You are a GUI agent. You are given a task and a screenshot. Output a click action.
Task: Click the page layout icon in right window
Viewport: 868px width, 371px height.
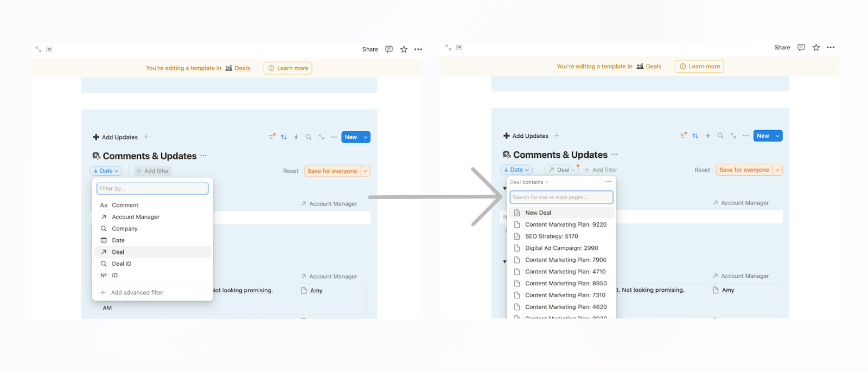[x=459, y=47]
